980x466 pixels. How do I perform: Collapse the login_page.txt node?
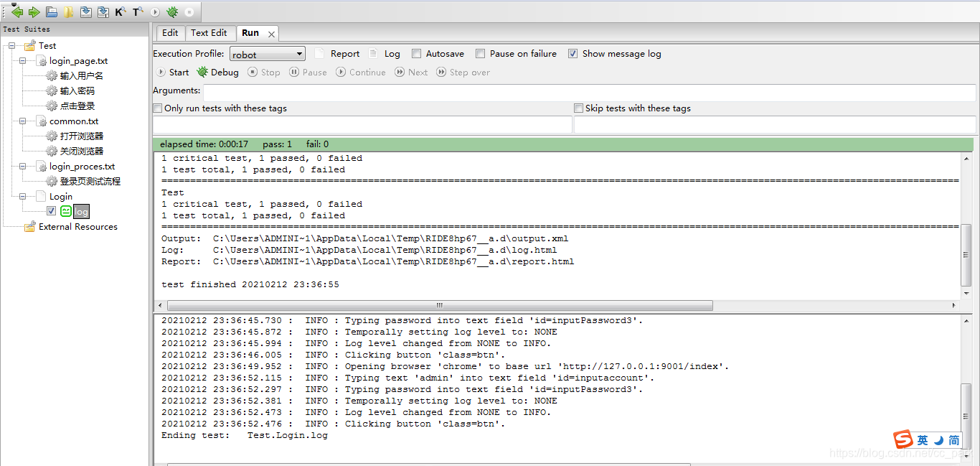click(x=23, y=61)
